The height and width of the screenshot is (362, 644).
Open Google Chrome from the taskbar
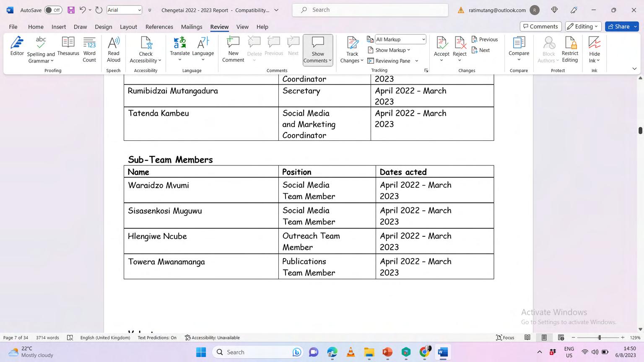pos(424,352)
